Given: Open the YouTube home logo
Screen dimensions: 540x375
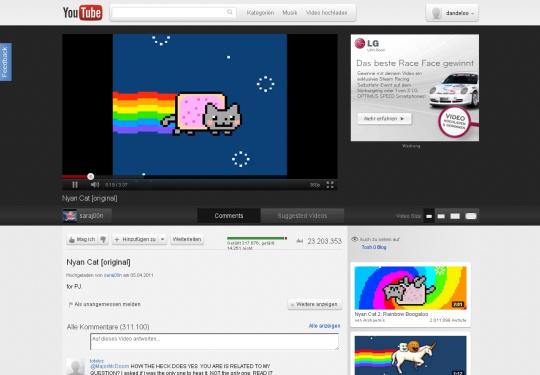Looking at the screenshot, I should [x=83, y=13].
